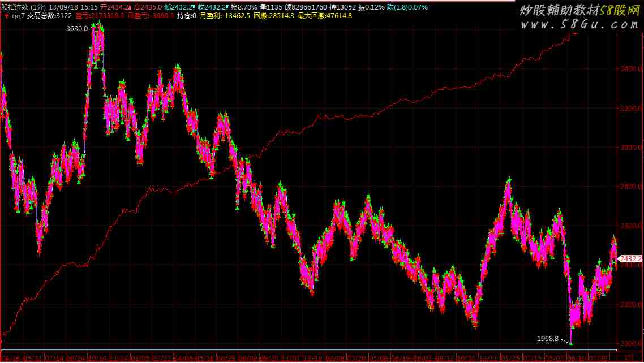Click the 3200.0 price axis label

click(632, 109)
